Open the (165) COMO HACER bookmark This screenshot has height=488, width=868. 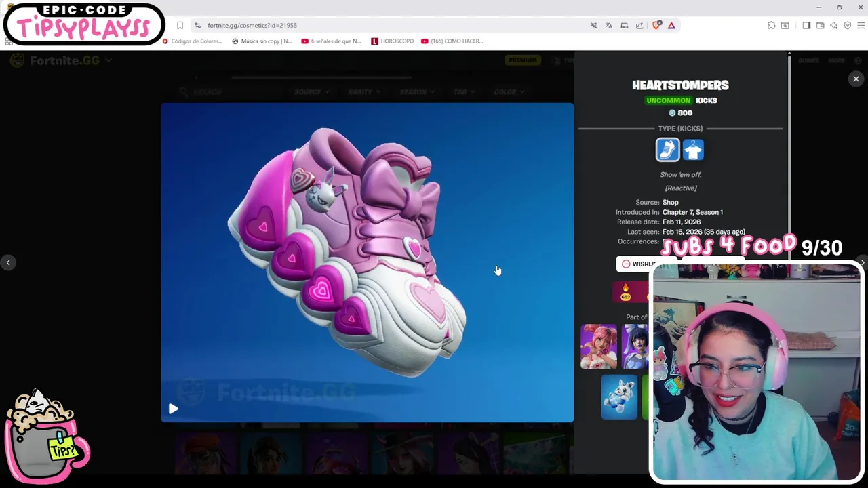(452, 41)
